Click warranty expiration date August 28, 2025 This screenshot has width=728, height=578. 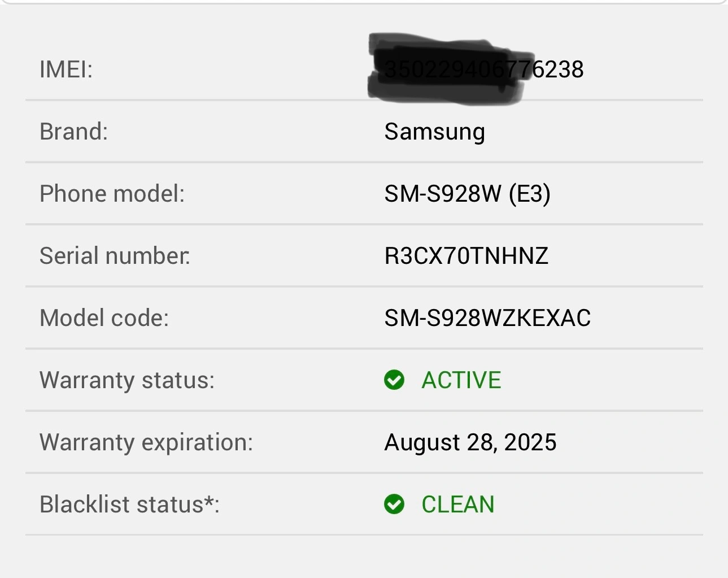(470, 442)
